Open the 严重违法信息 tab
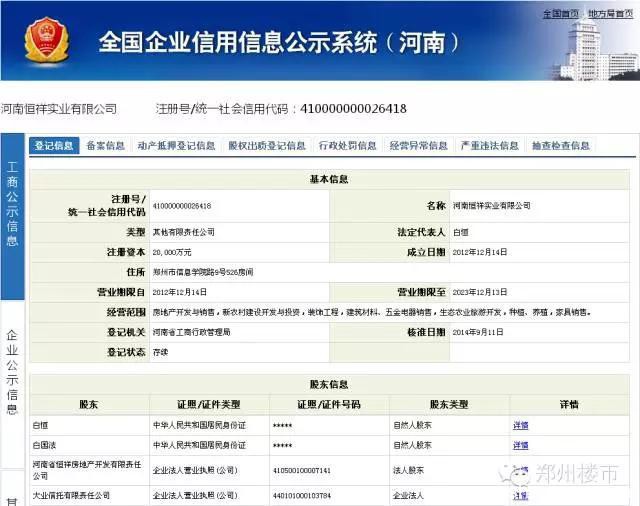The image size is (640, 506). pos(489,146)
